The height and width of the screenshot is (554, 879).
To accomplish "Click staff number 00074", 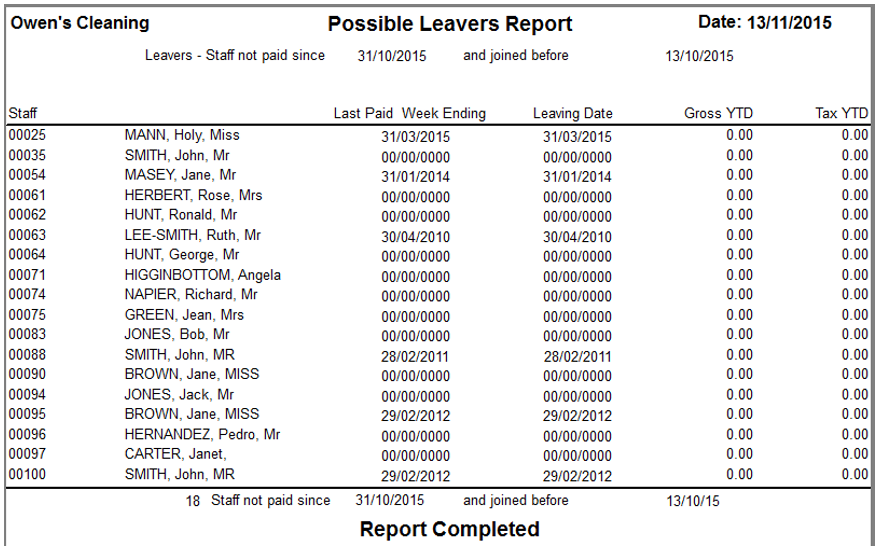I will (x=27, y=295).
